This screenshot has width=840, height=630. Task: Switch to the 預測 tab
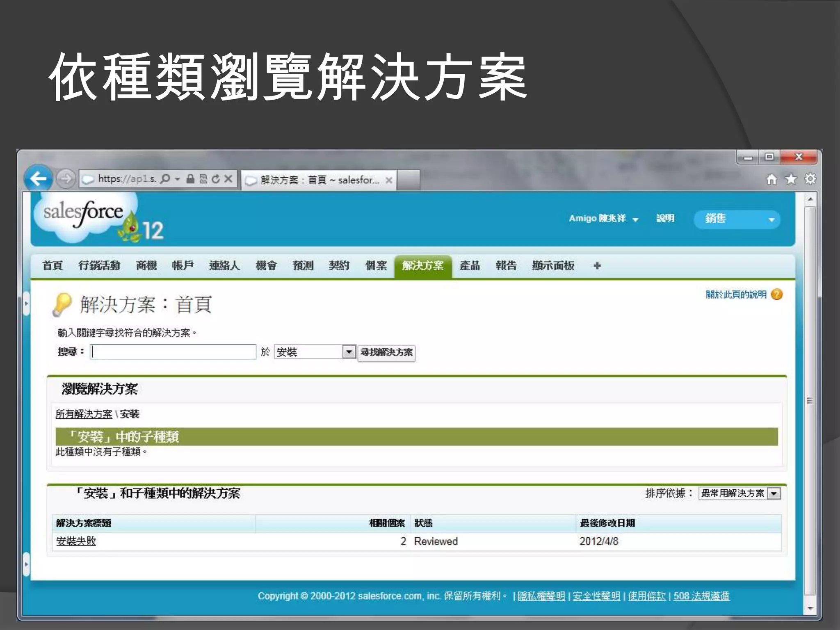pos(303,266)
